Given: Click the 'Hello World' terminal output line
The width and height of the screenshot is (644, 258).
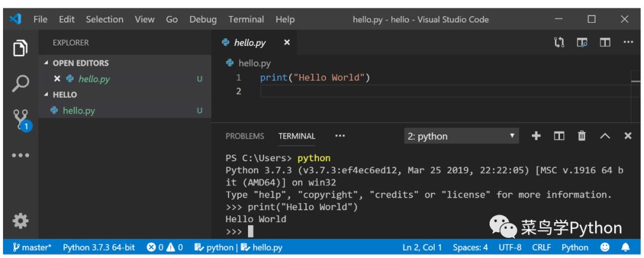Looking at the screenshot, I should 256,219.
